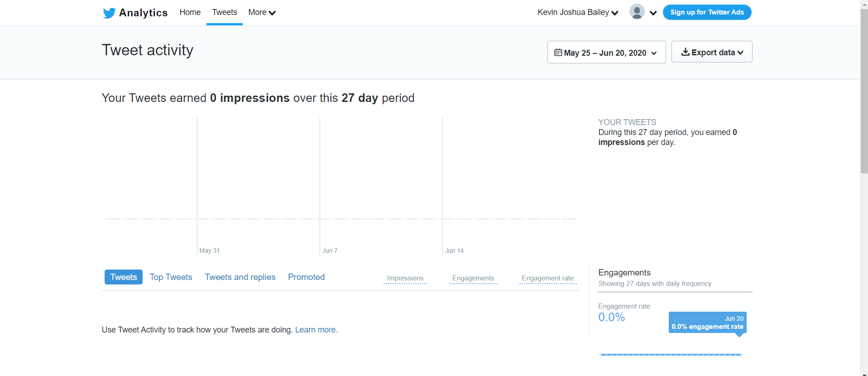The image size is (868, 376).
Task: Go to the Home nav item
Action: 190,12
